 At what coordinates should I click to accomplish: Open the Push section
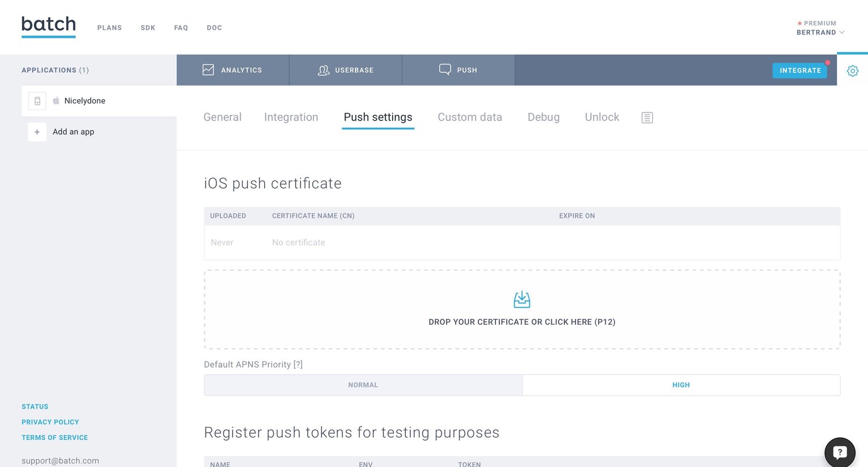458,70
